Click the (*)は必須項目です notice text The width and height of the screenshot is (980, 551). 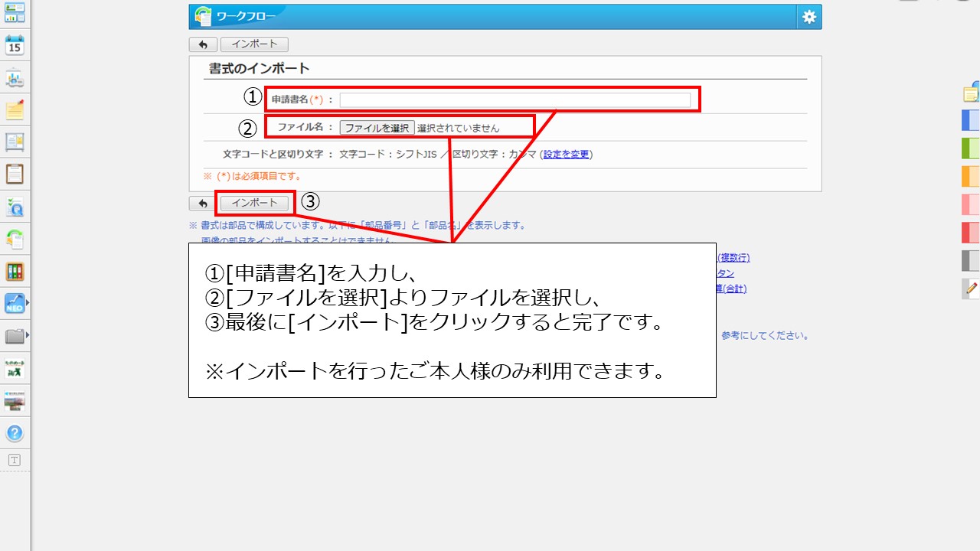[252, 176]
